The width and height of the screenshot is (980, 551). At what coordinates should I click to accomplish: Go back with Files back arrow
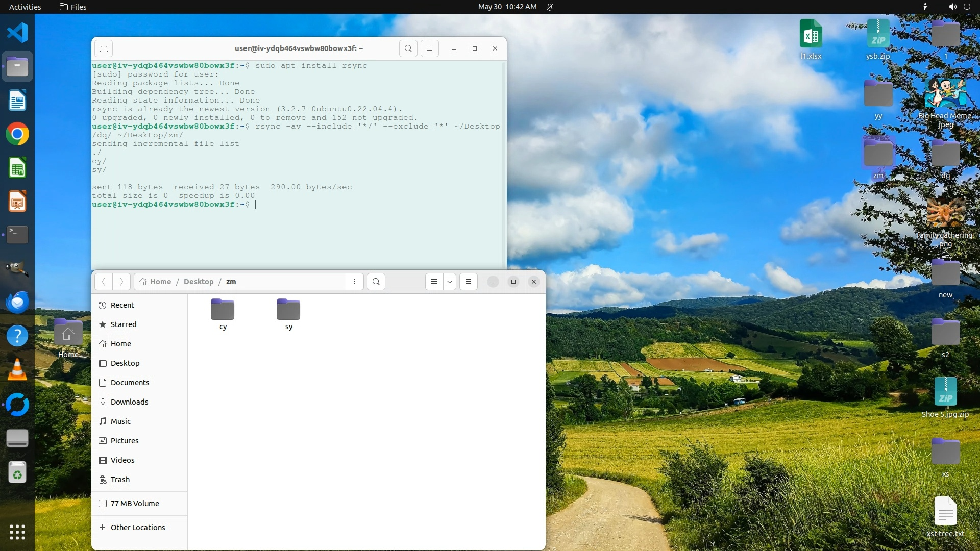[x=104, y=282]
